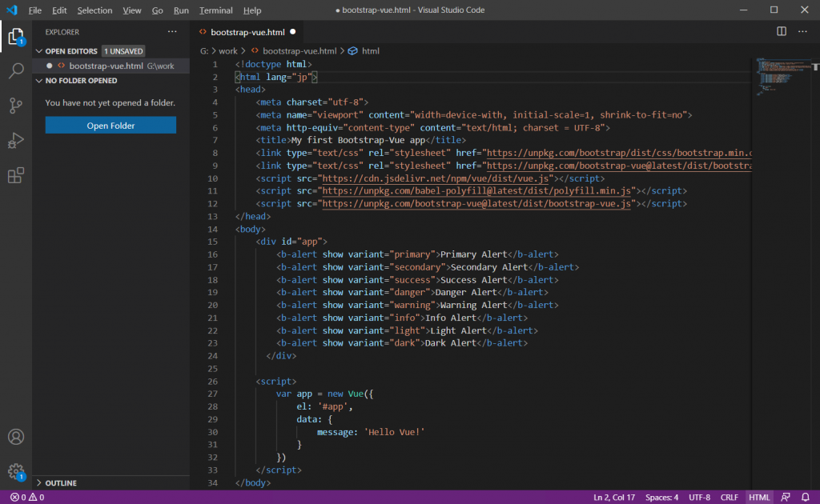Click line number 15 in the gutter
Screen dimensions: 820x504
pos(212,242)
